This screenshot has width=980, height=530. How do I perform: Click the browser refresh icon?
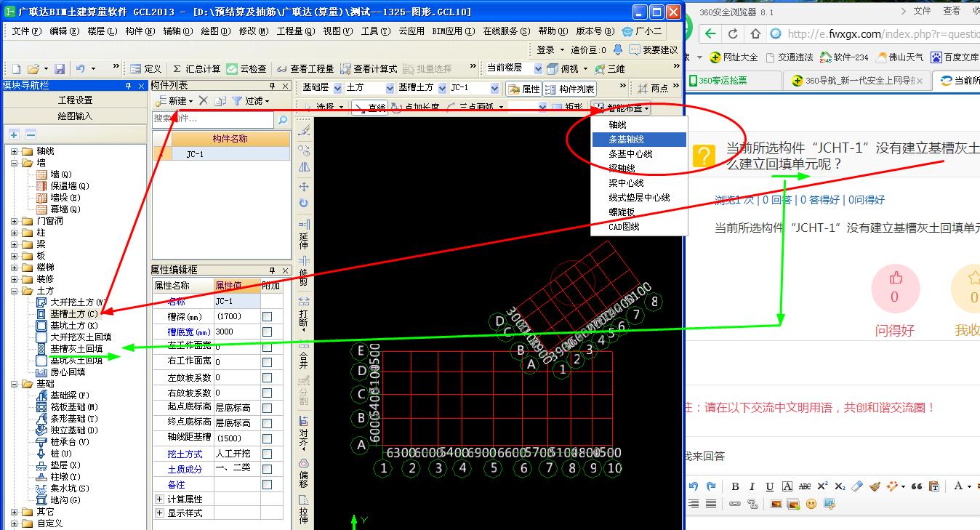coord(733,33)
